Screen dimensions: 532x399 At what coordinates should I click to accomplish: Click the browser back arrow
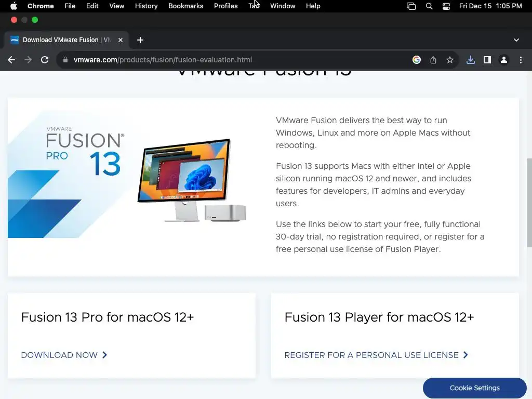click(x=11, y=60)
